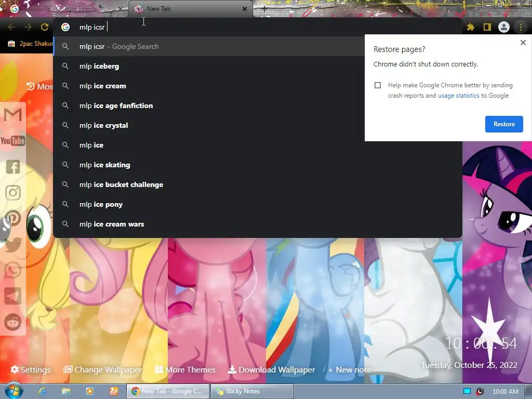532x399 pixels.
Task: Open YouTube shortcut in sidebar
Action: (x=13, y=140)
